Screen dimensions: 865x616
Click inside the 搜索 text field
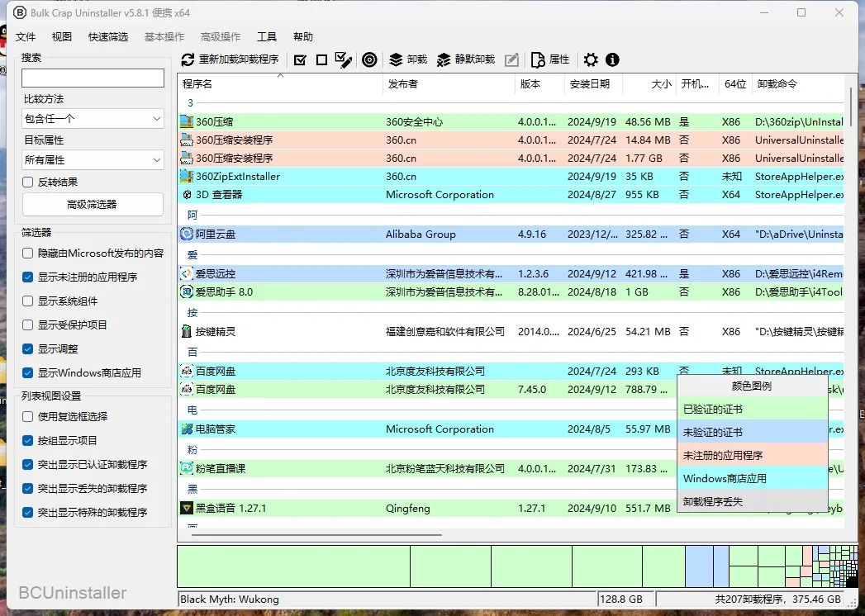[93, 78]
